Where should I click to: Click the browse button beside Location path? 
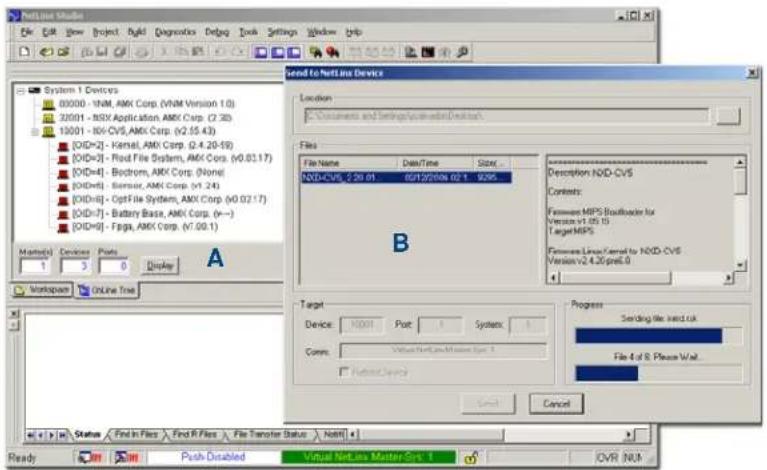(x=728, y=116)
